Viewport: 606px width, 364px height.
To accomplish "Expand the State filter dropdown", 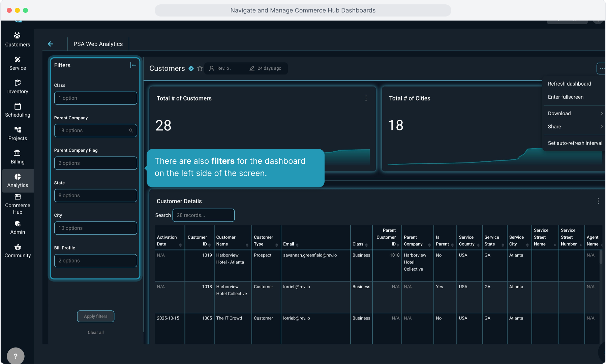I will point(95,195).
